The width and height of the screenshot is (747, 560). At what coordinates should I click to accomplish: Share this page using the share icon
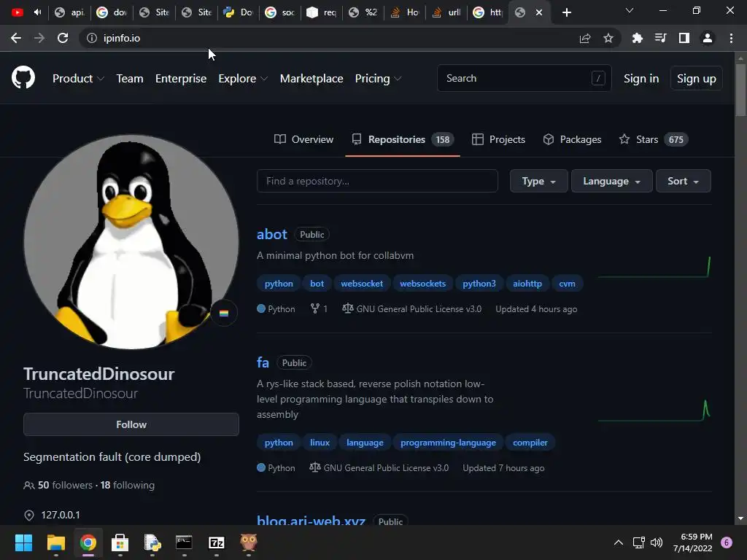[585, 38]
